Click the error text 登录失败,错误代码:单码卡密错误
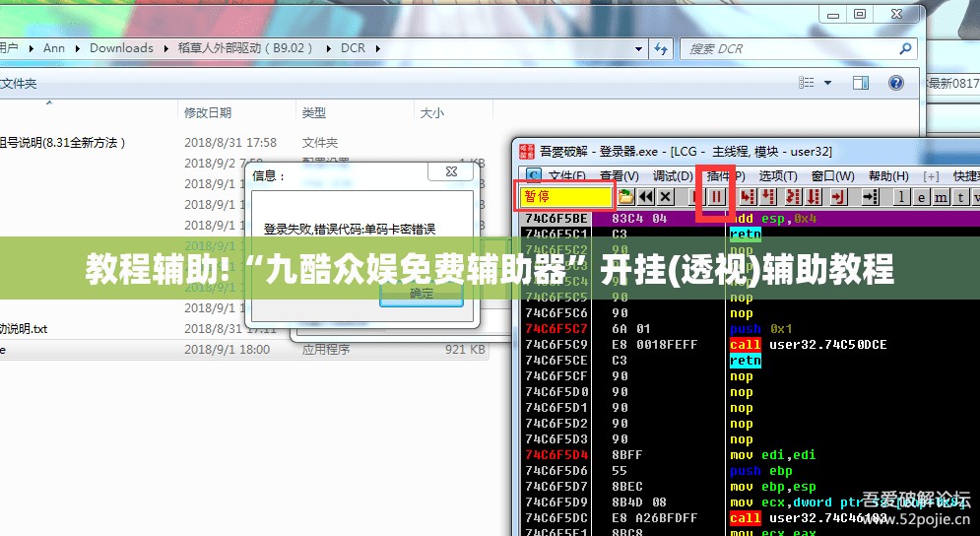 (x=349, y=230)
